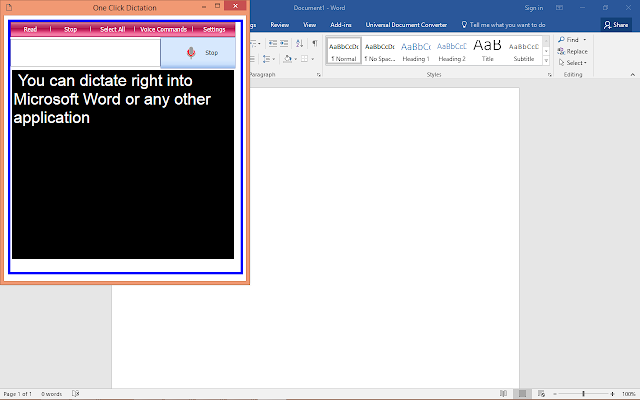Click Find in the Editing group
Screen dimensions: 640x400
click(569, 40)
